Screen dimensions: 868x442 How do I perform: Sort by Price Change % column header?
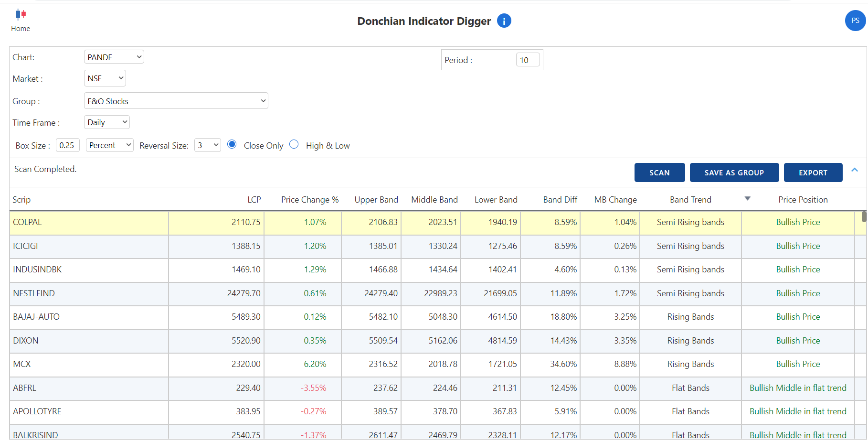tap(310, 200)
